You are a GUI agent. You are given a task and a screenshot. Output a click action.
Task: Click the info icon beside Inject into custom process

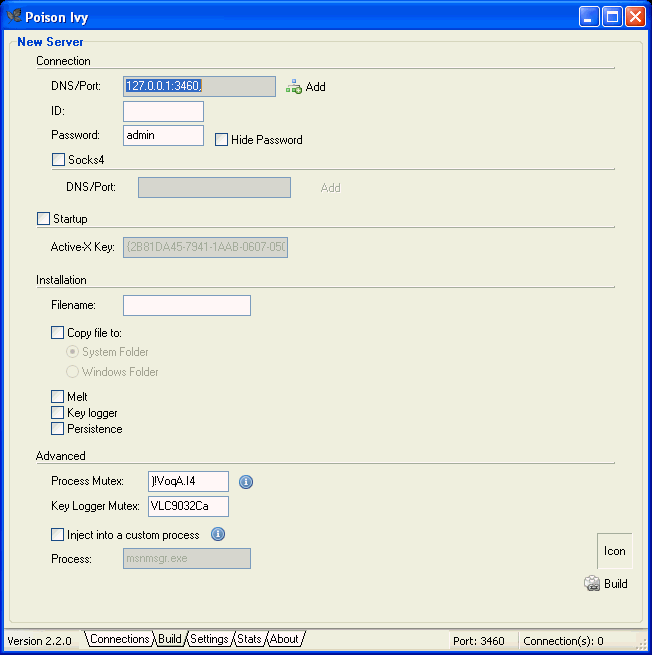(x=218, y=534)
